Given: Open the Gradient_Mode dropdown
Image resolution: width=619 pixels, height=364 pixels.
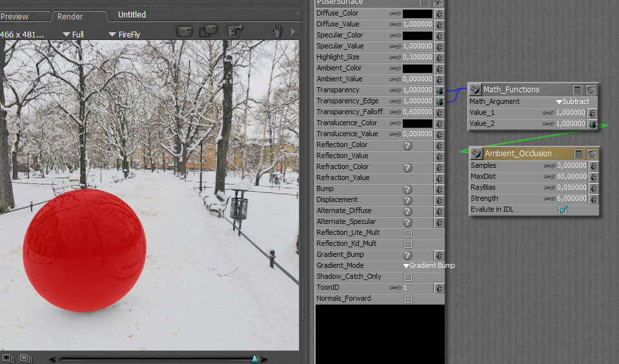Looking at the screenshot, I should (429, 266).
